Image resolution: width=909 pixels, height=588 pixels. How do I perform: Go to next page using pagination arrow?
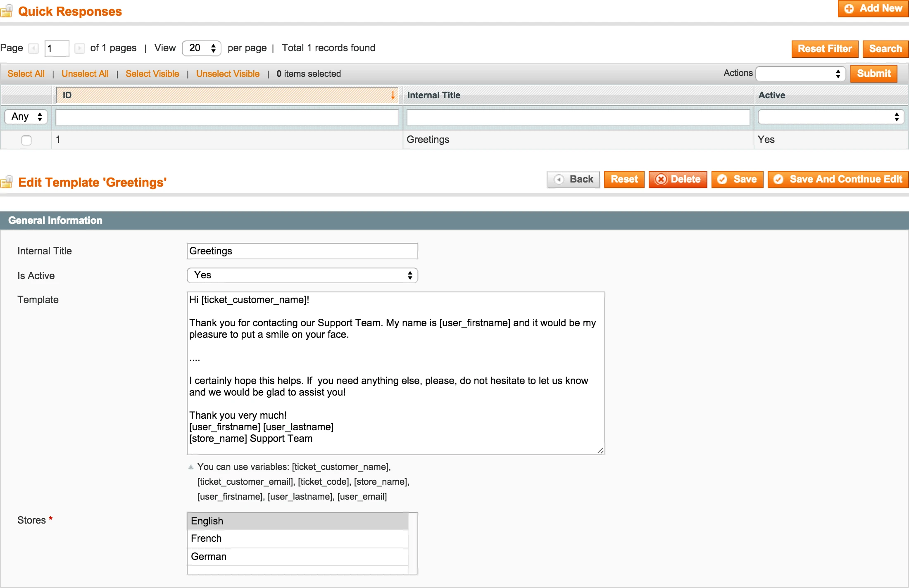coord(80,48)
